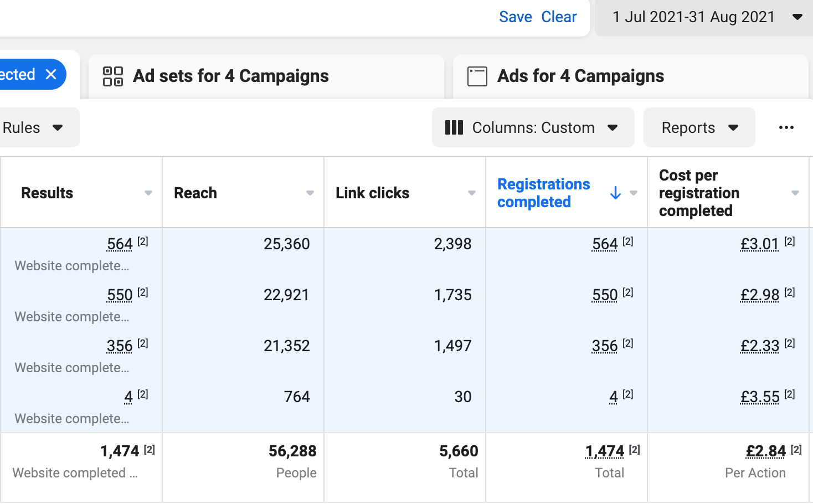The height and width of the screenshot is (504, 813).
Task: Click the three-bar columns icon
Action: tap(454, 128)
